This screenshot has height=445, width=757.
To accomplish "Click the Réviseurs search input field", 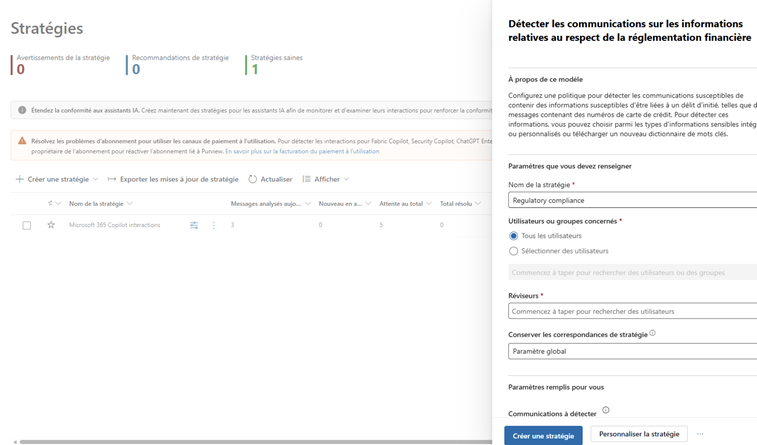I will pos(632,311).
